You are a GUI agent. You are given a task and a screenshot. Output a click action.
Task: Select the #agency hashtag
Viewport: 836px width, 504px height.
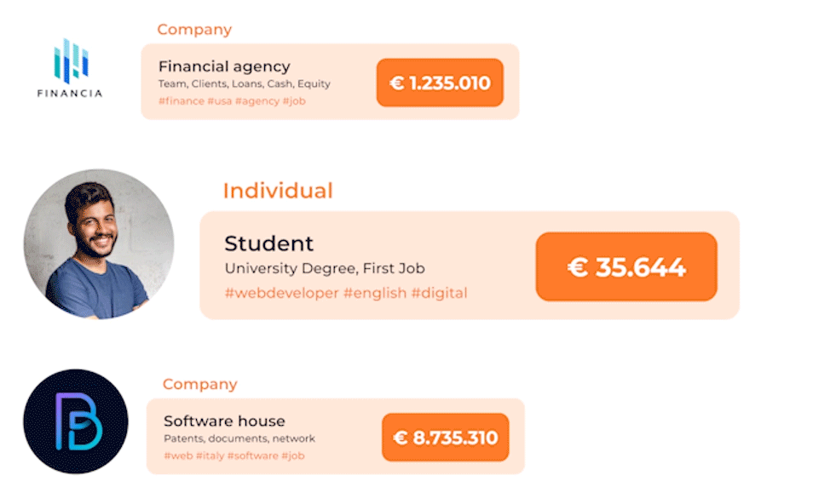(x=257, y=101)
